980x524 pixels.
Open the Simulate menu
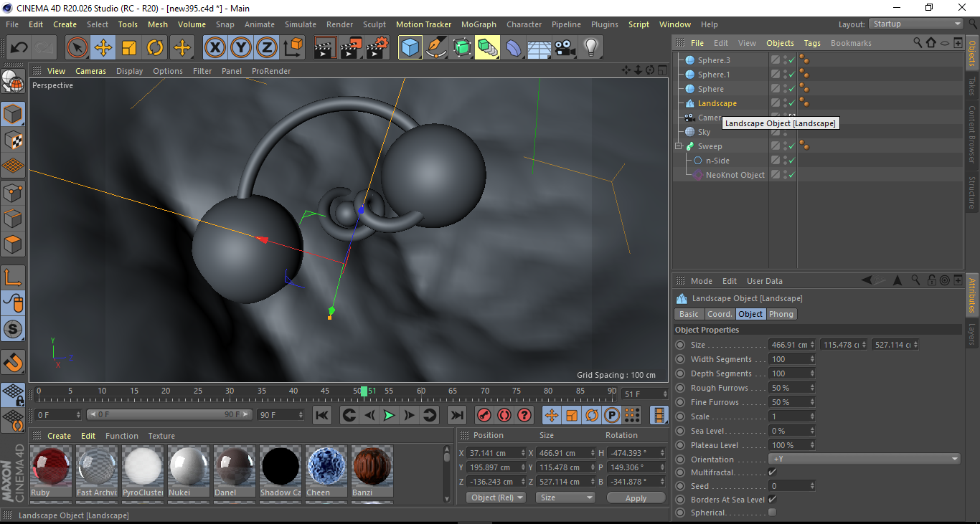(x=301, y=24)
